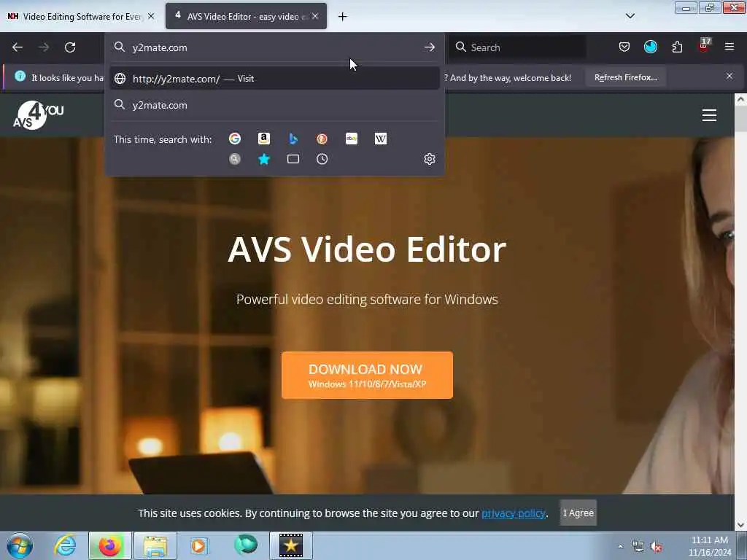
Task: Click the AVS4YOU logo
Action: [38, 115]
